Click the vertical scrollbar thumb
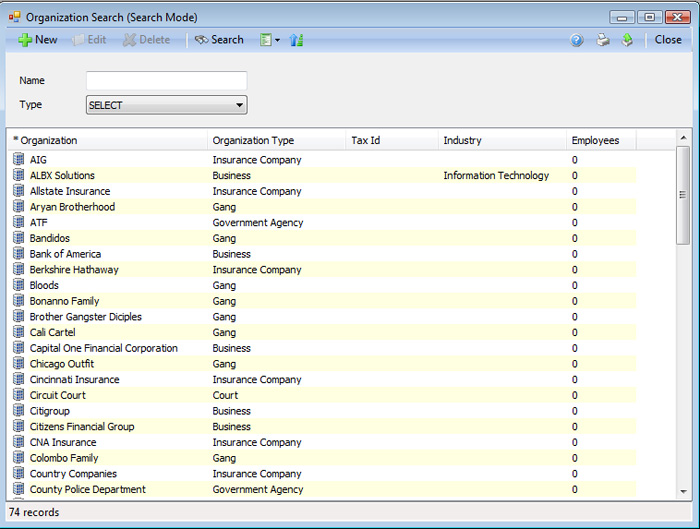 683,195
